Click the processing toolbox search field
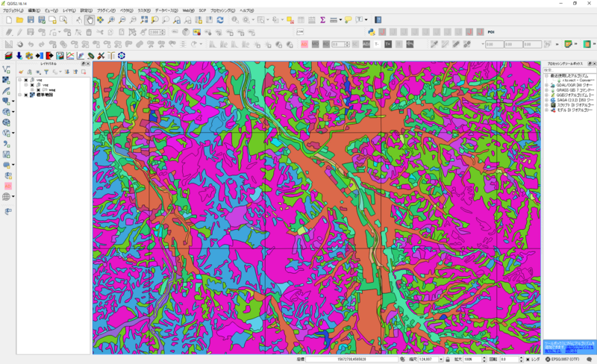597x364 pixels. click(569, 70)
